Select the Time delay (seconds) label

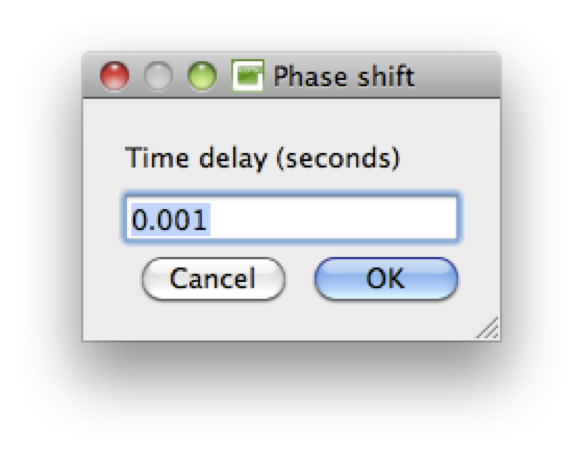coord(262,158)
